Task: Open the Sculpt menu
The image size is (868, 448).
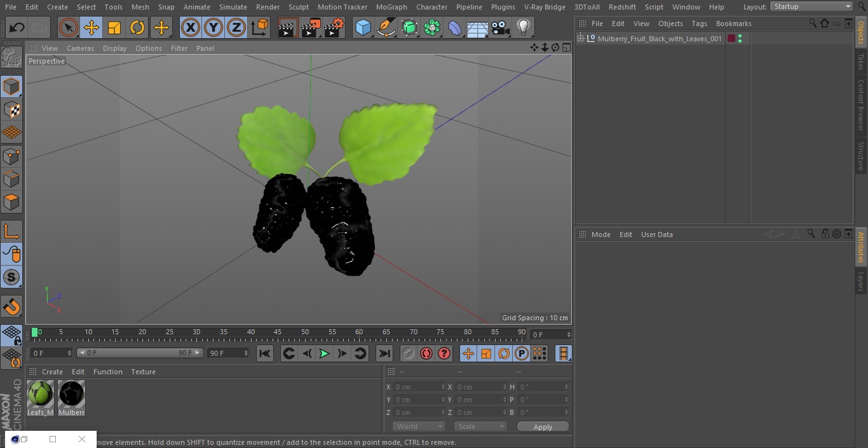Action: point(298,7)
